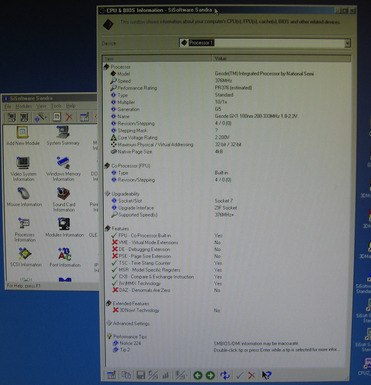Click the first toolbar icon in Sandra main window

click(x=12, y=117)
